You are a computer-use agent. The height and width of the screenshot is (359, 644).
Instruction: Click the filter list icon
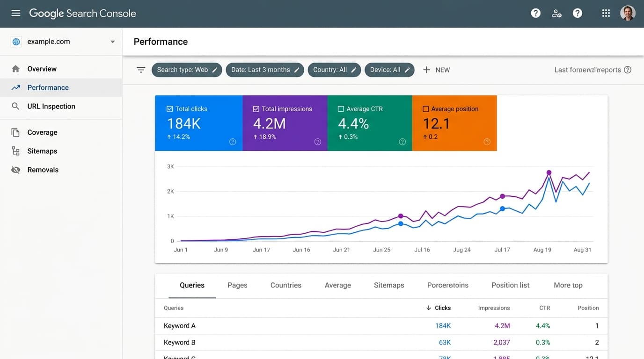coord(141,70)
